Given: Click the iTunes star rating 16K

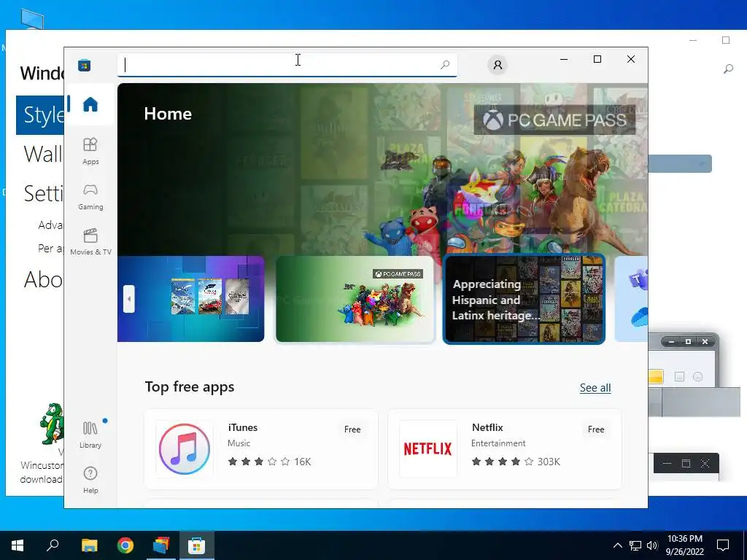Looking at the screenshot, I should tap(269, 462).
